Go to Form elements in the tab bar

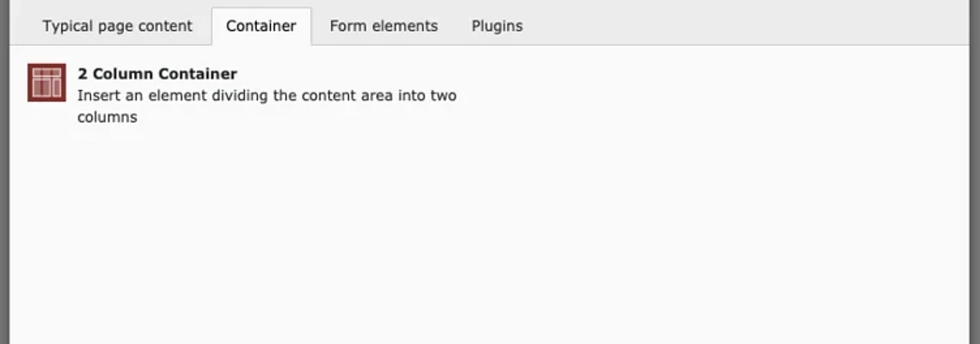(x=383, y=26)
